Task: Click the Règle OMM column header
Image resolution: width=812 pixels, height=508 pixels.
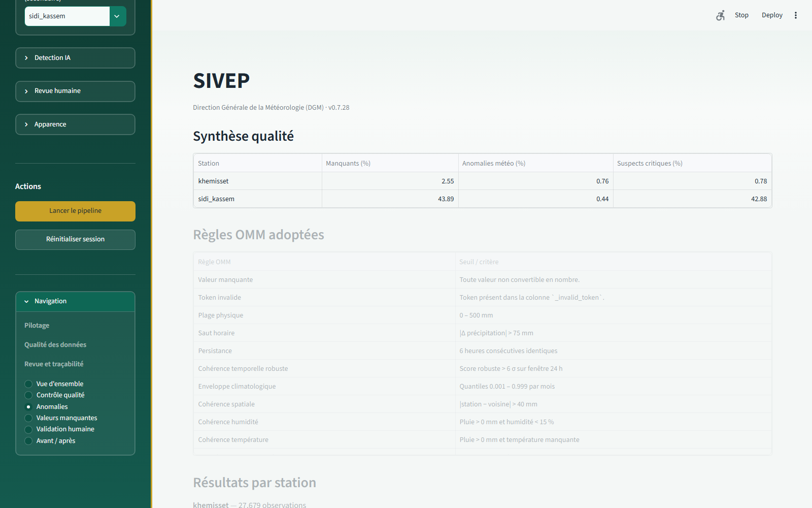Action: 324,262
